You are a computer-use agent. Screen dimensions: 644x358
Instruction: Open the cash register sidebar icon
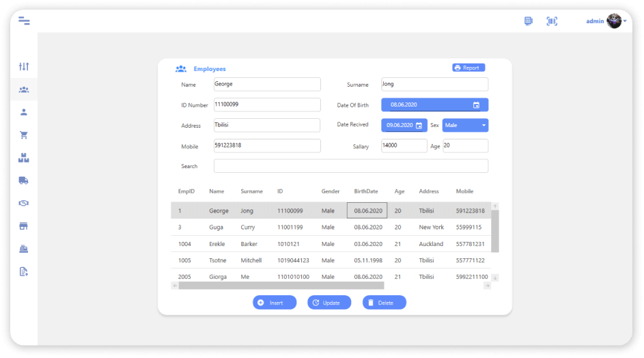24,249
